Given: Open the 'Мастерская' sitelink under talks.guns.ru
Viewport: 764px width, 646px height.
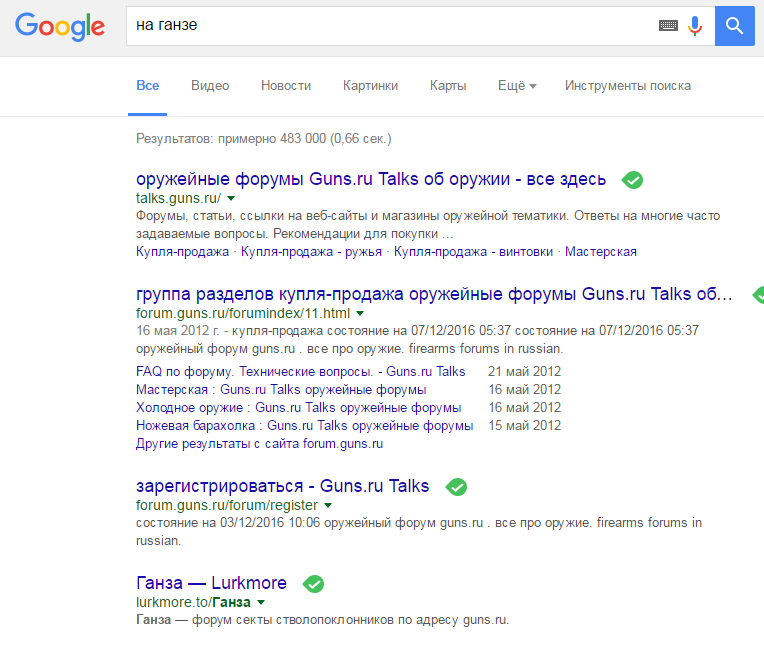Looking at the screenshot, I should [601, 252].
